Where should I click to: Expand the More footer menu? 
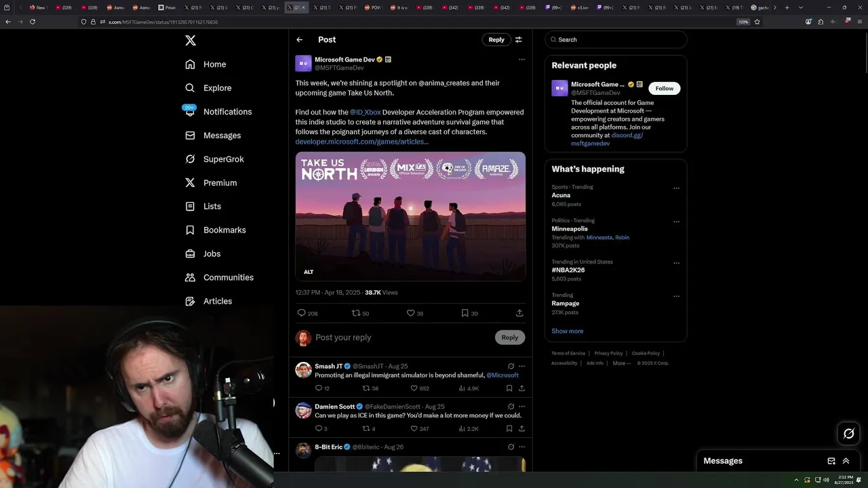(x=621, y=363)
